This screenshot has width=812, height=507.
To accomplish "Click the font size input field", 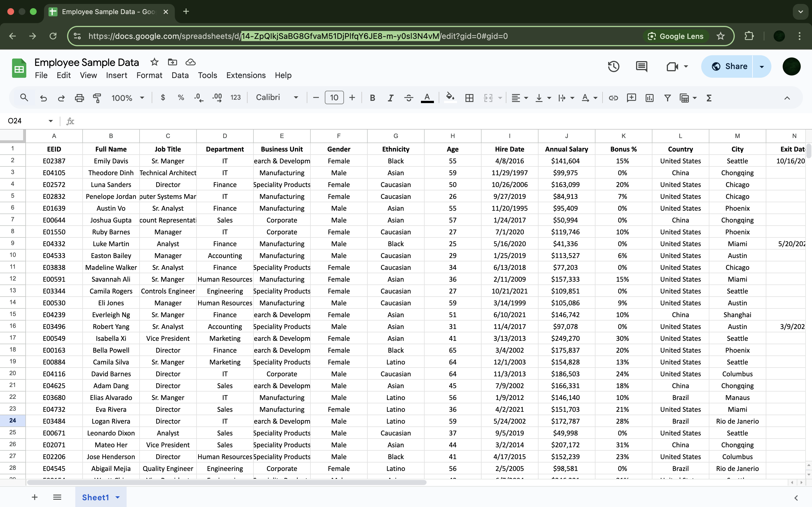I will [x=334, y=97].
